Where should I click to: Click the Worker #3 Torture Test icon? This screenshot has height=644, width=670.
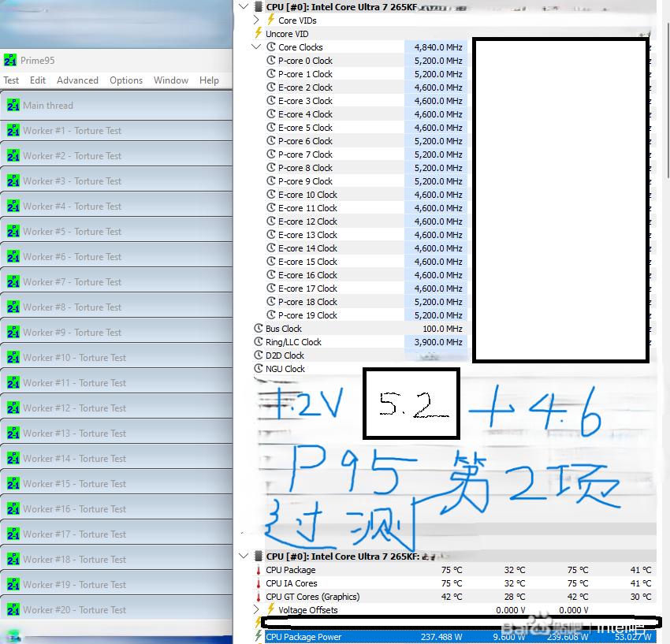tap(13, 181)
